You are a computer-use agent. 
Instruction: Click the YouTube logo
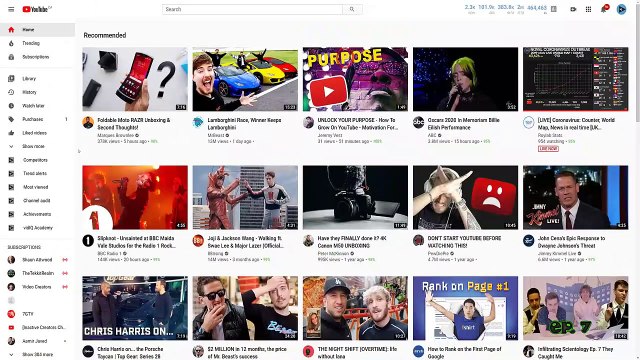tap(37, 9)
